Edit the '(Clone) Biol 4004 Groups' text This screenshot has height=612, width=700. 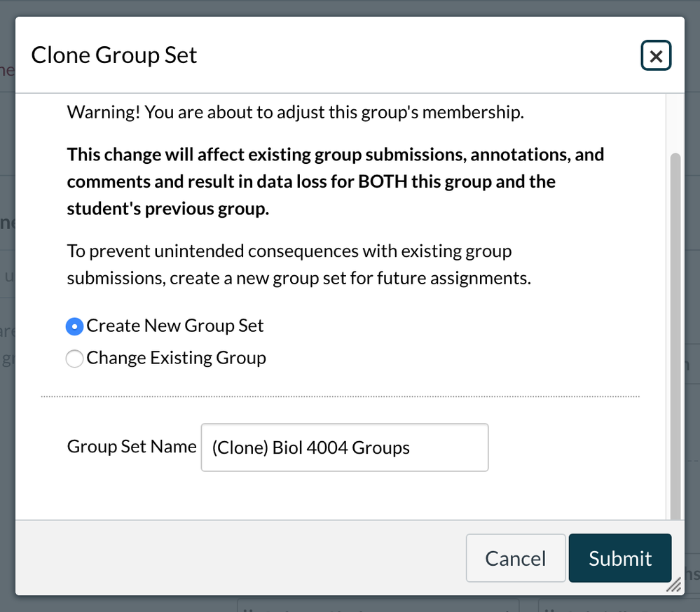point(344,447)
